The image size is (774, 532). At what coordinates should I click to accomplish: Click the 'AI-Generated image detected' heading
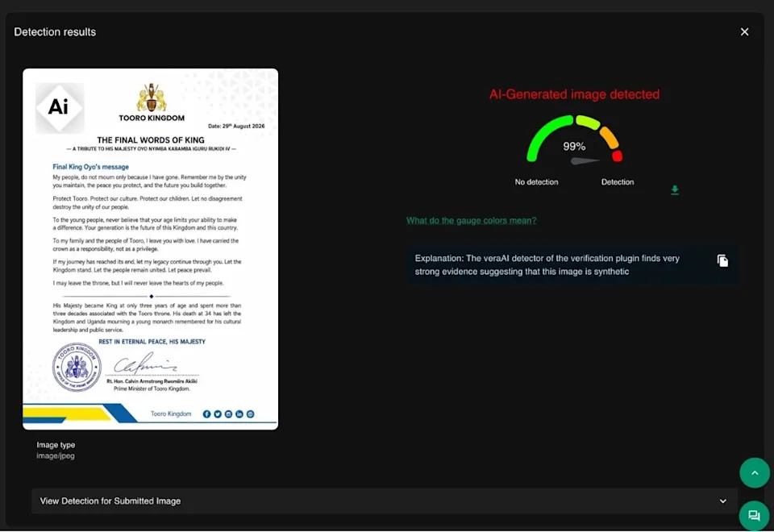pyautogui.click(x=574, y=94)
